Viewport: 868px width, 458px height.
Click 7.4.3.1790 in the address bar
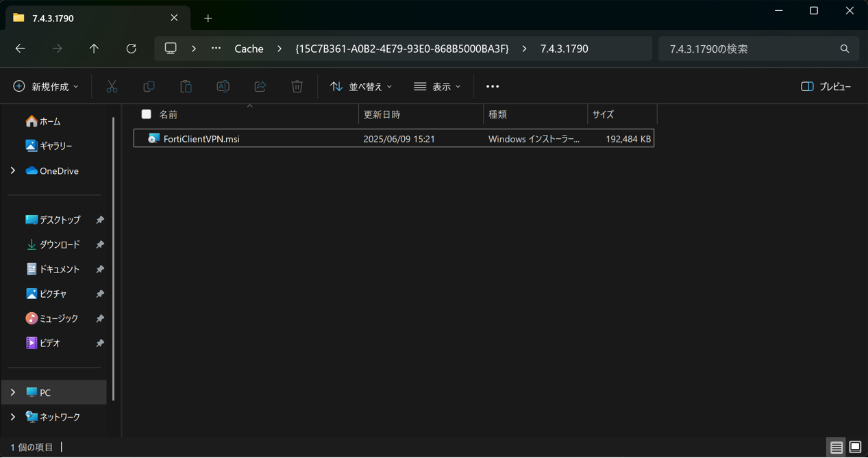pyautogui.click(x=565, y=49)
